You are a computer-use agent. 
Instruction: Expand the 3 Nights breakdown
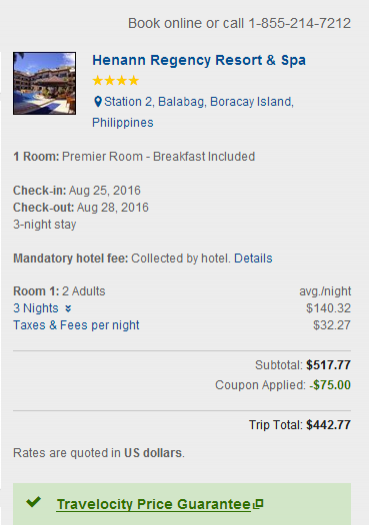pyautogui.click(x=36, y=308)
